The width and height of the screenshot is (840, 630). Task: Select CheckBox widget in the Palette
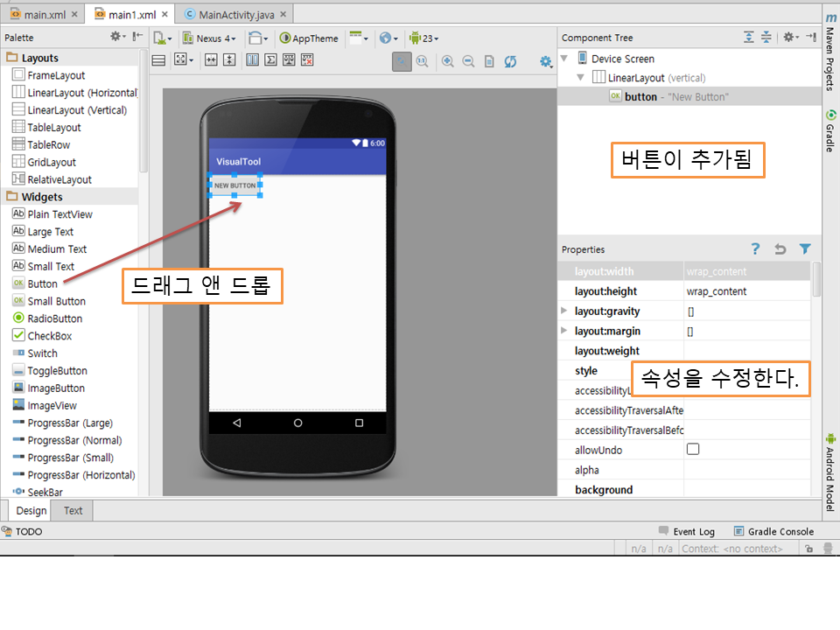[49, 336]
